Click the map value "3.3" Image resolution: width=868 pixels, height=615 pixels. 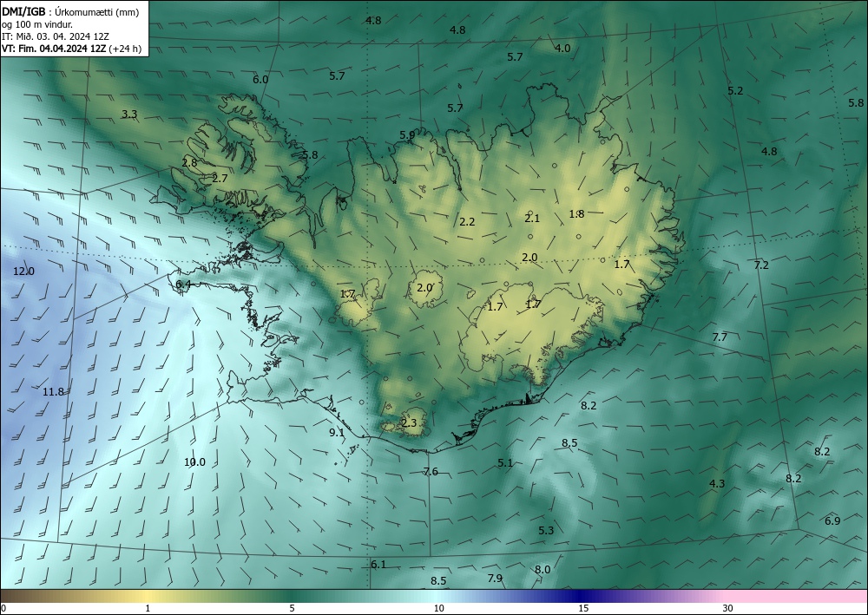pyautogui.click(x=129, y=114)
